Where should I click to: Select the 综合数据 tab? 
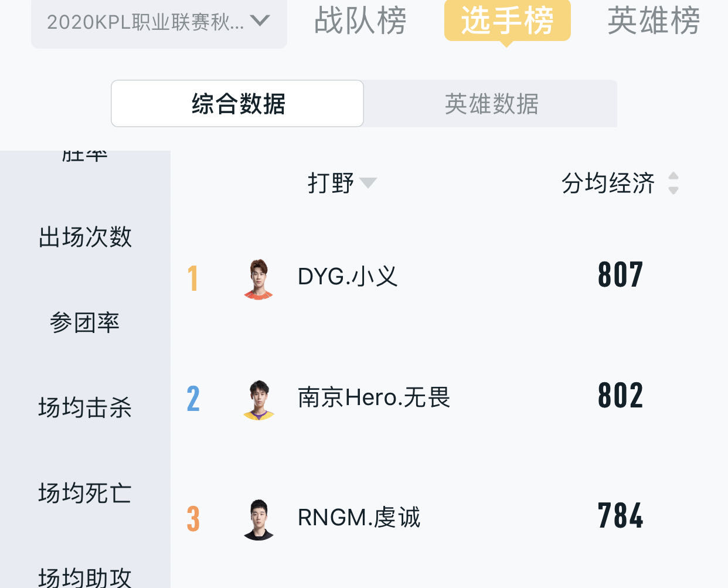[x=237, y=103]
